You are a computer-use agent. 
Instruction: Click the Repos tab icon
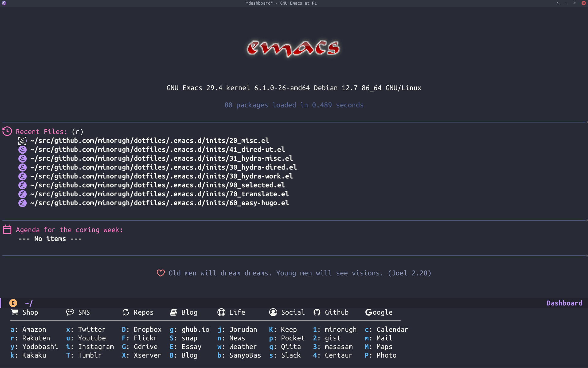125,312
